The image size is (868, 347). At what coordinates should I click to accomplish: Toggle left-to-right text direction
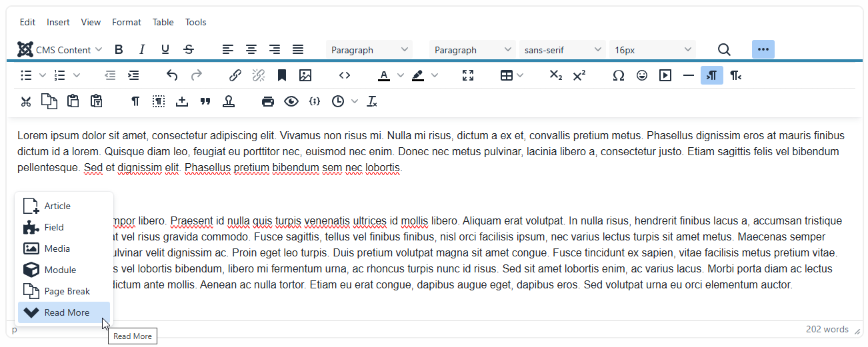711,75
